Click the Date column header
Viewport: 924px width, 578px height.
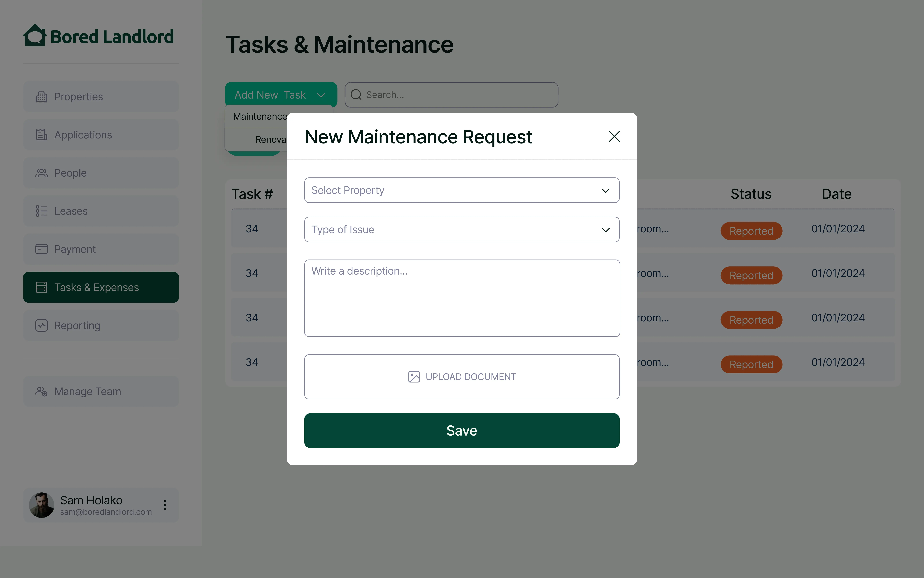pyautogui.click(x=837, y=194)
